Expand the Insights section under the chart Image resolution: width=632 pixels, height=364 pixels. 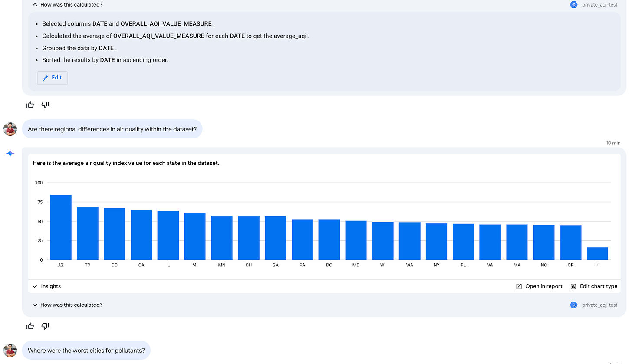tap(47, 286)
